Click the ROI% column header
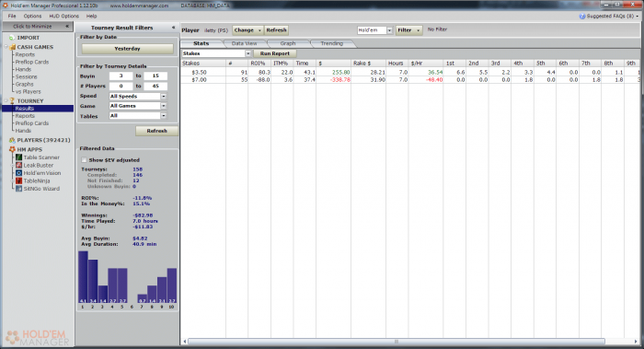Image resolution: width=644 pixels, height=349 pixels. pos(259,64)
